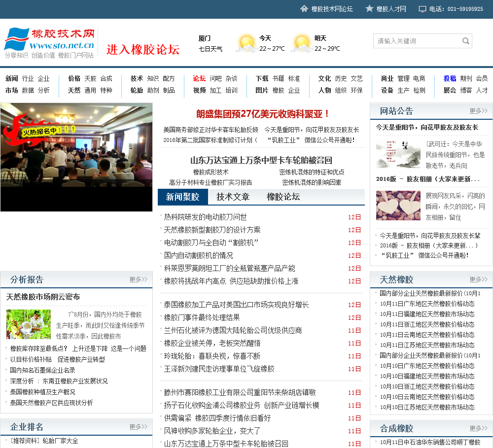Open the rubber tapping thumbnail in 分析报告
This screenshot has width=493, height=448.
(x=29, y=324)
